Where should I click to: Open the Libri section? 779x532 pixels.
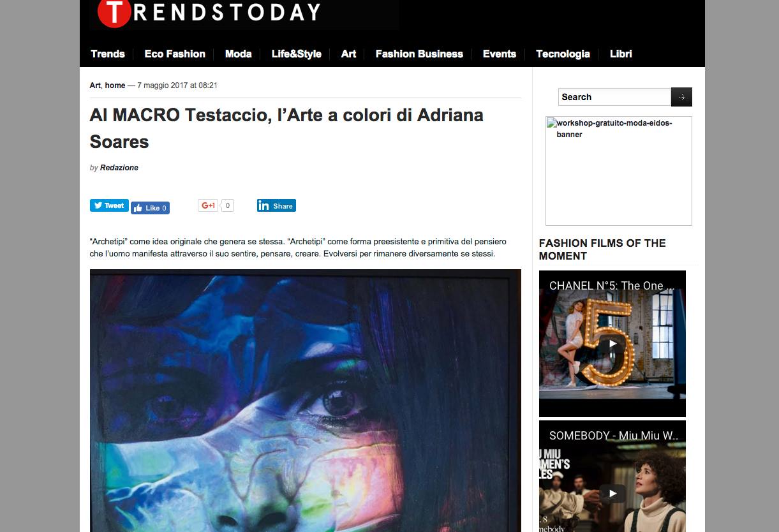coord(621,54)
